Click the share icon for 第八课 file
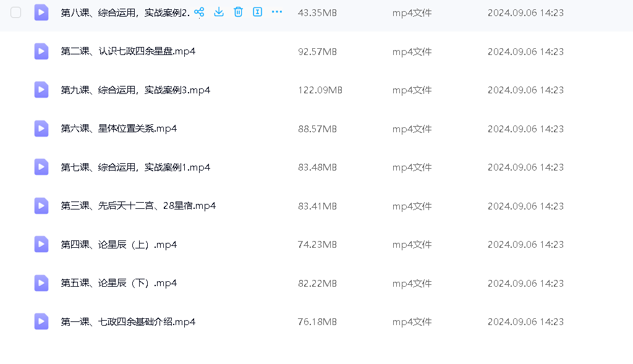The image size is (633, 364). [199, 12]
